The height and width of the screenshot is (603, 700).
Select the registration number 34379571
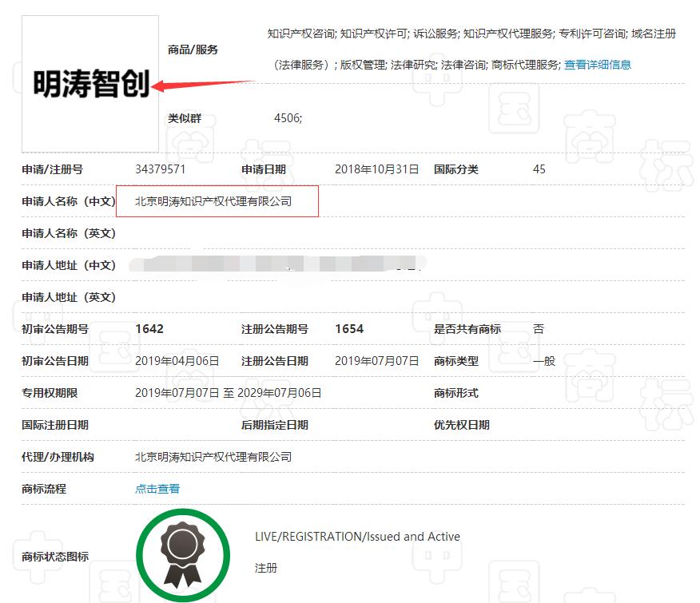pos(161,169)
